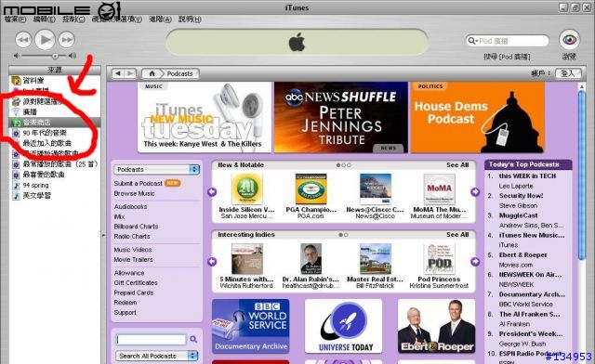595x364 pixels.
Task: Go forward with the store forward arrow
Action: pyautogui.click(x=130, y=73)
